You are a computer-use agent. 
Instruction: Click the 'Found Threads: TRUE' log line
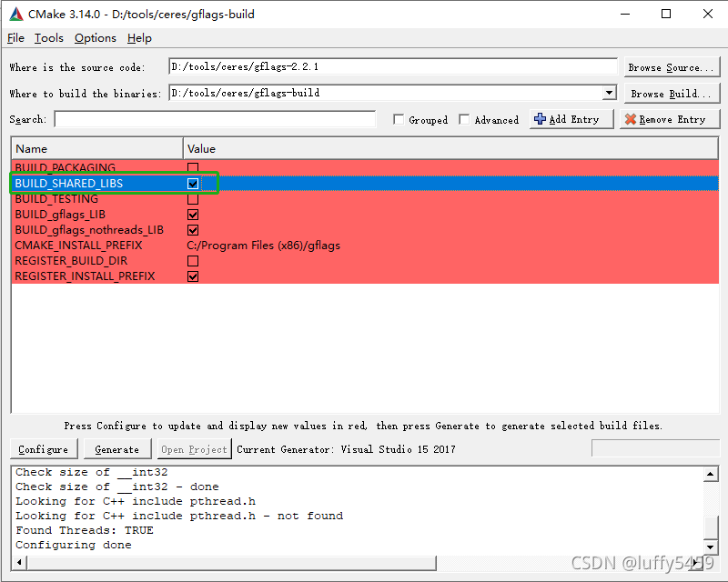[x=85, y=530]
